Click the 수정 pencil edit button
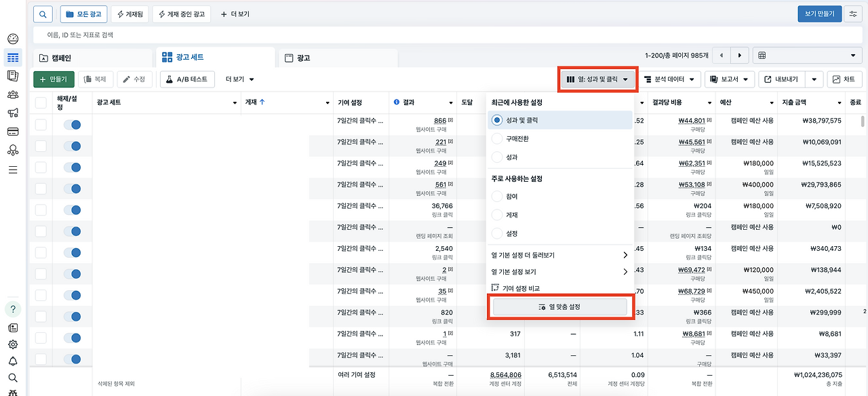The image size is (868, 396). point(134,79)
